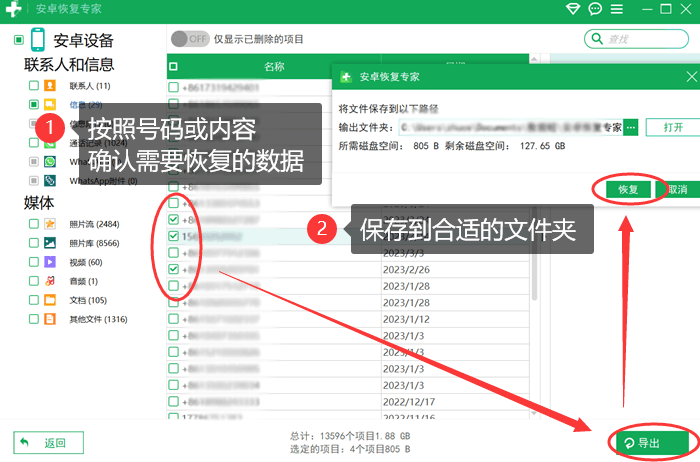Screen dimensions: 700x462
Task: Check the row checkbox dated 2023/1/12
Action: coord(174,319)
